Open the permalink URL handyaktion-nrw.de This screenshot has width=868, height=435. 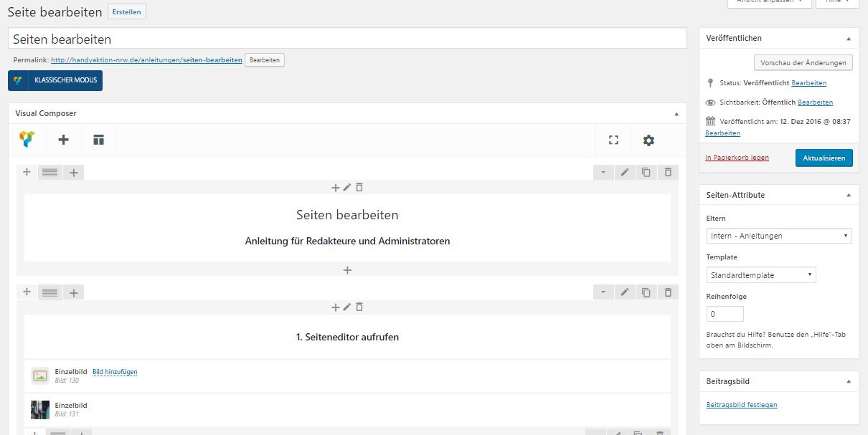pos(146,60)
